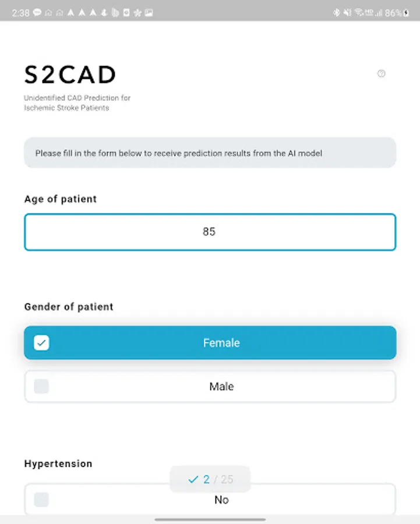Uncheck the Female checkbox
Image resolution: width=420 pixels, height=524 pixels.
pyautogui.click(x=41, y=343)
